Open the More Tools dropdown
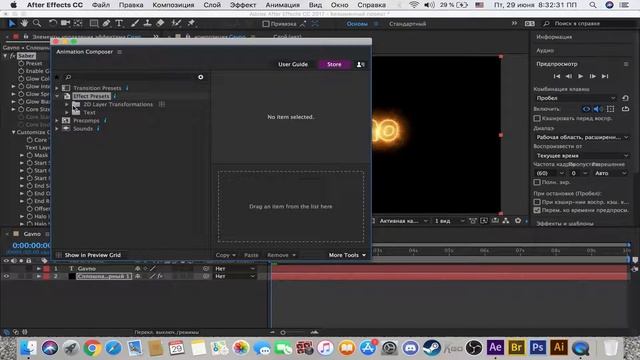The width and height of the screenshot is (640, 360). tap(347, 255)
